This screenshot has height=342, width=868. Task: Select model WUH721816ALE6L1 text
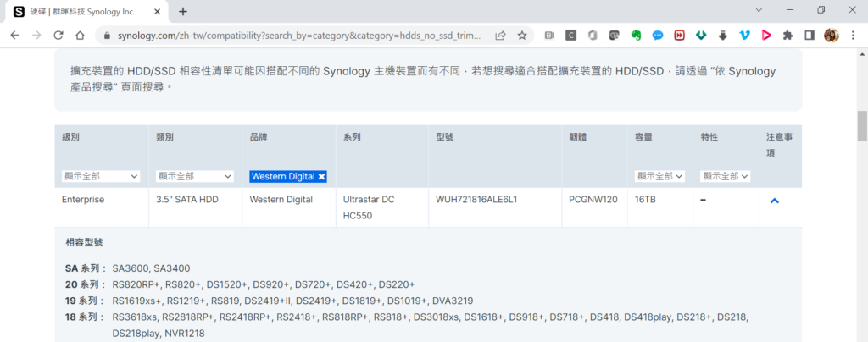click(476, 200)
